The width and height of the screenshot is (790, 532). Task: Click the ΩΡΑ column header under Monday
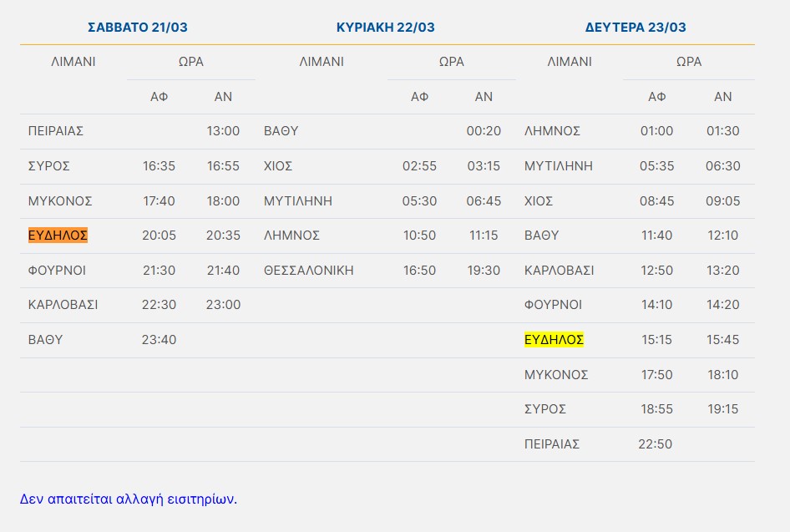689,62
